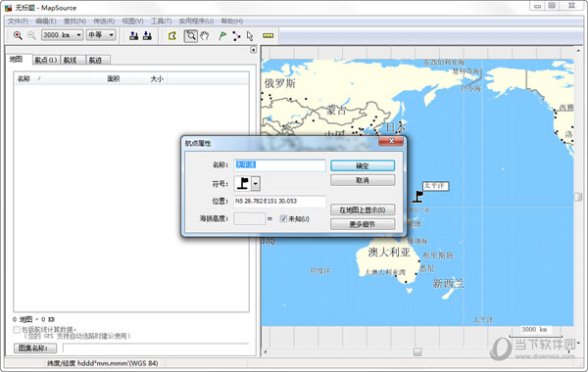Open the 传送(R) menu
588x372 pixels.
pyautogui.click(x=104, y=21)
